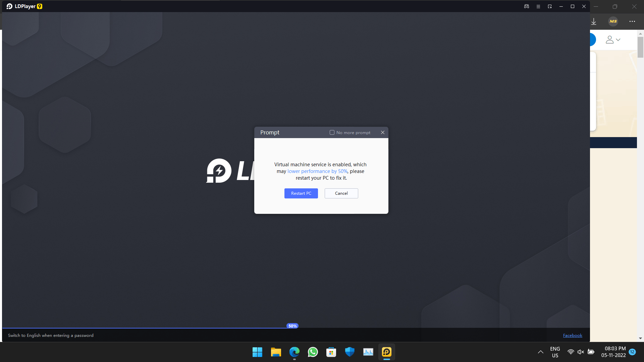644x362 pixels.
Task: Open the Facebook link at bottom right
Action: (x=572, y=335)
